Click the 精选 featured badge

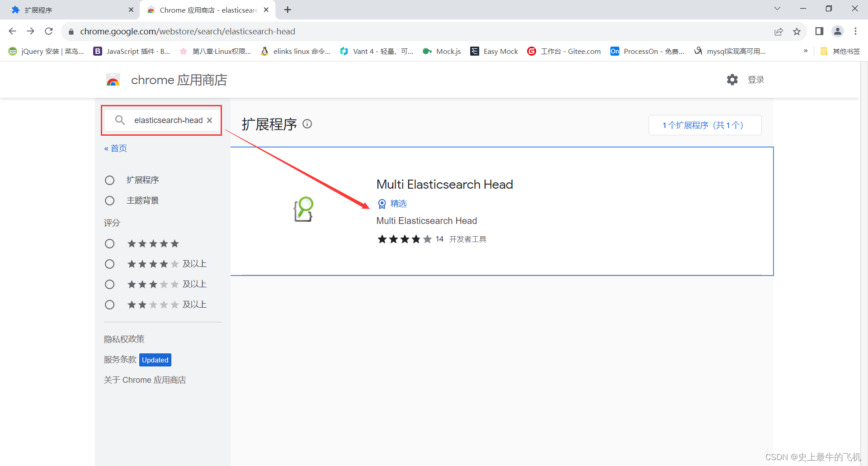coord(392,204)
